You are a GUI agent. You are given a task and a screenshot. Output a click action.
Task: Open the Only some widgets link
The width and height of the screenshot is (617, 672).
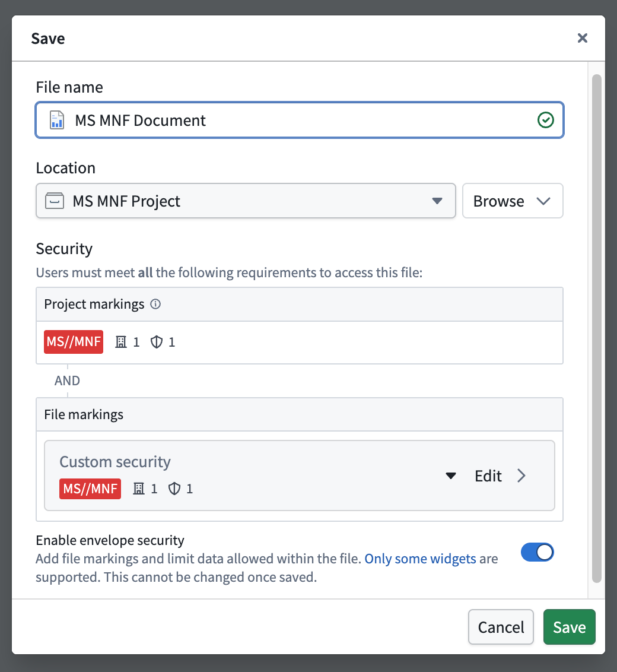tap(420, 559)
